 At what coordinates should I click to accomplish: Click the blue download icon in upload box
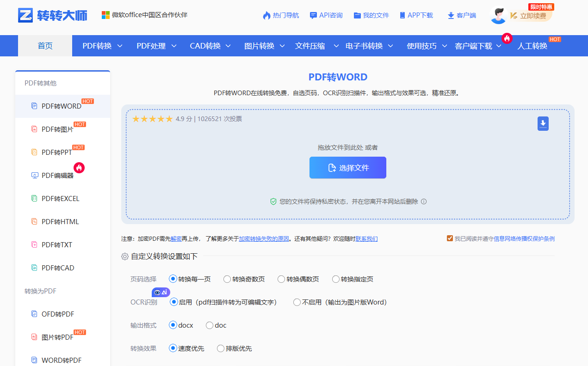point(543,123)
